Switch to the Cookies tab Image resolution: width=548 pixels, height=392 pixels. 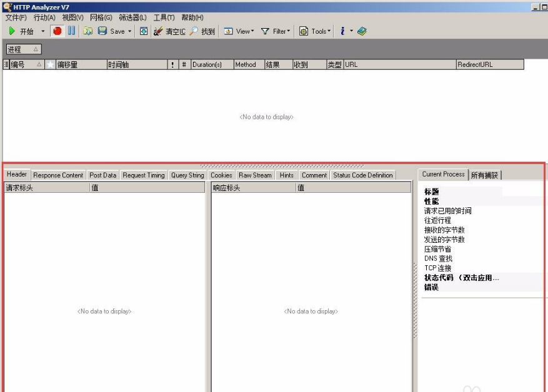coord(221,175)
